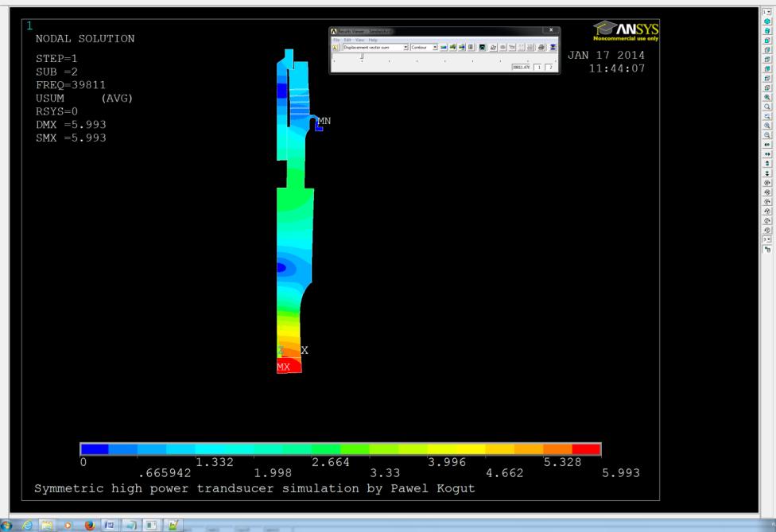Pan the model left arrow icon
Screen dimensions: 776x532
point(767,145)
